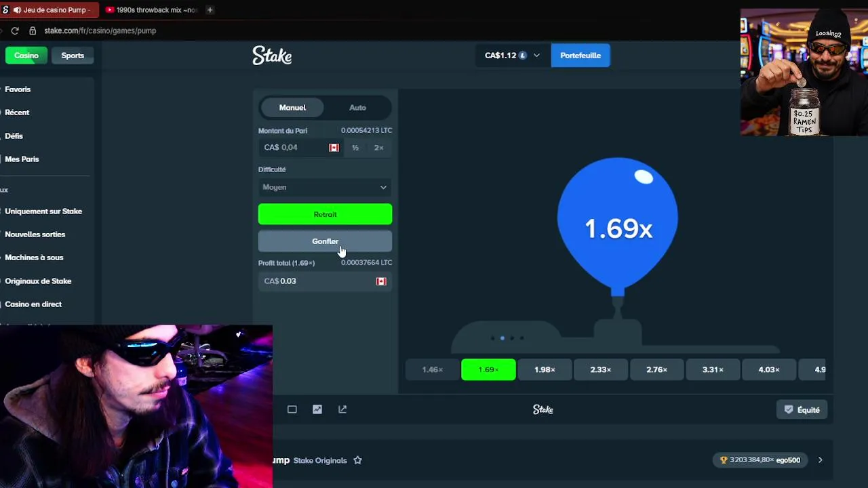Viewport: 868px width, 488px height.
Task: Open the Casino section
Action: click(26, 56)
